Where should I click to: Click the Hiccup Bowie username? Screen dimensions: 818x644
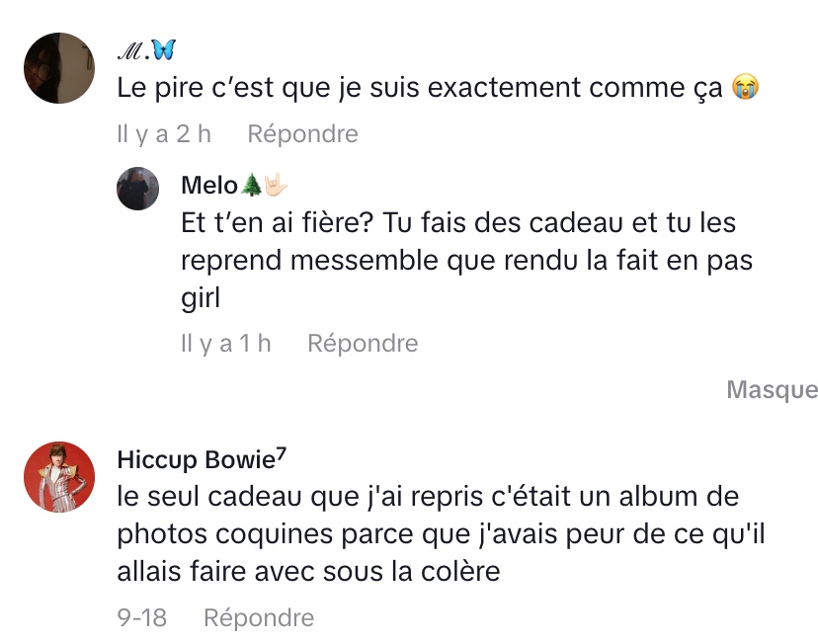pos(194,459)
